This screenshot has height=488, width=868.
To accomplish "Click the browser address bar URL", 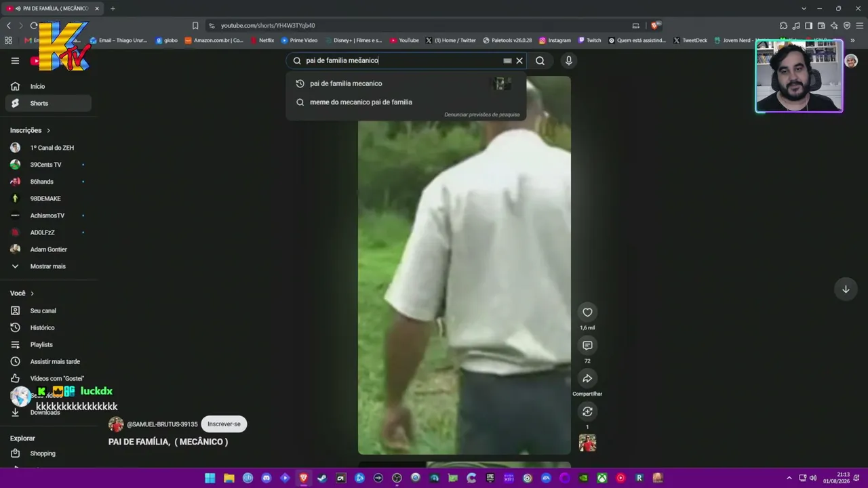I will click(x=268, y=26).
